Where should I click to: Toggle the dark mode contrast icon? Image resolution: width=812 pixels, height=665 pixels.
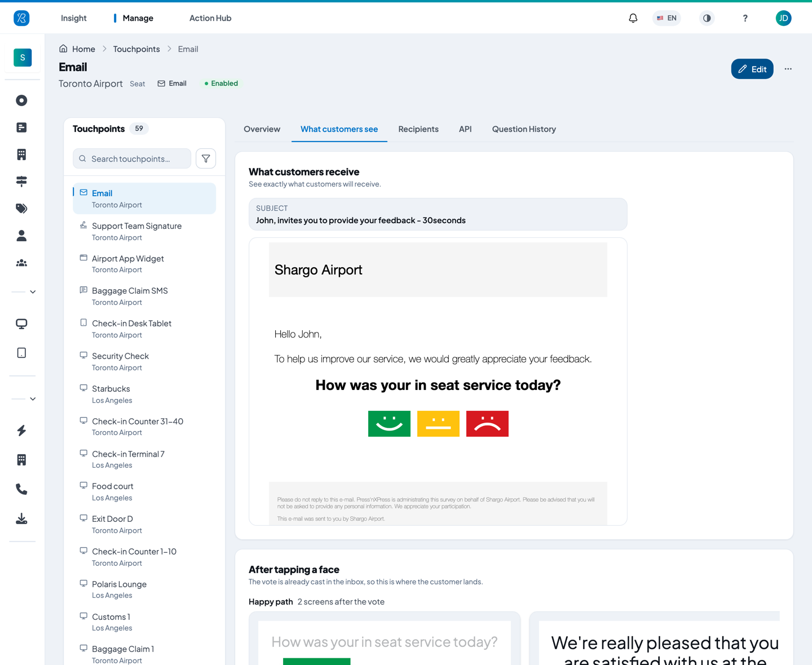point(707,18)
